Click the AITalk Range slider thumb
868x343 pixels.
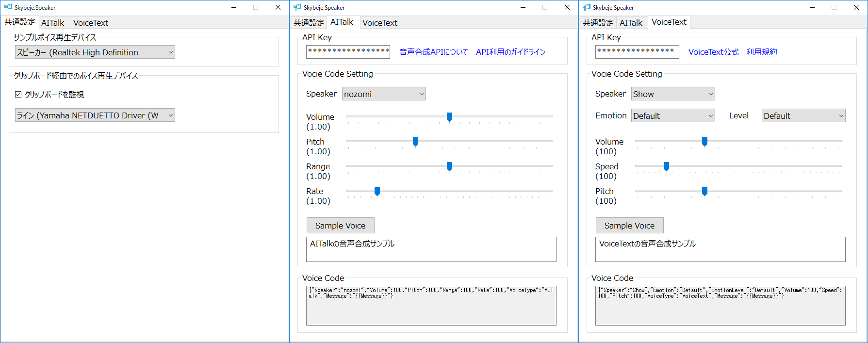coord(449,166)
